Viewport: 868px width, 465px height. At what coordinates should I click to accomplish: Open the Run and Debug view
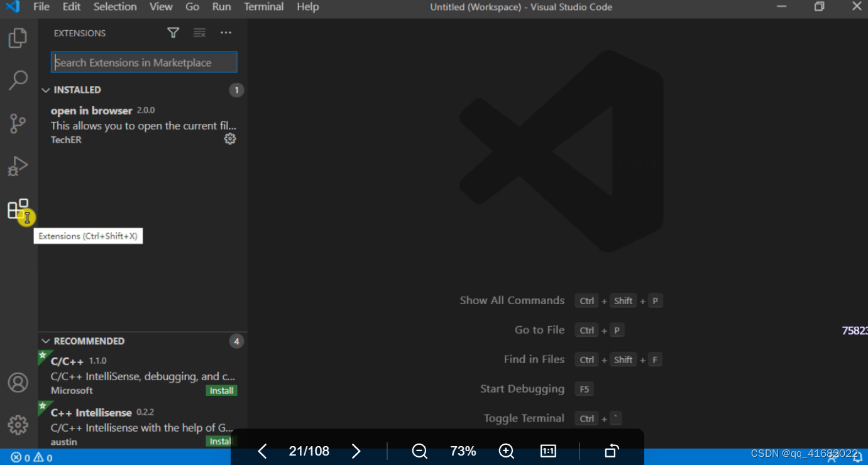coord(18,166)
